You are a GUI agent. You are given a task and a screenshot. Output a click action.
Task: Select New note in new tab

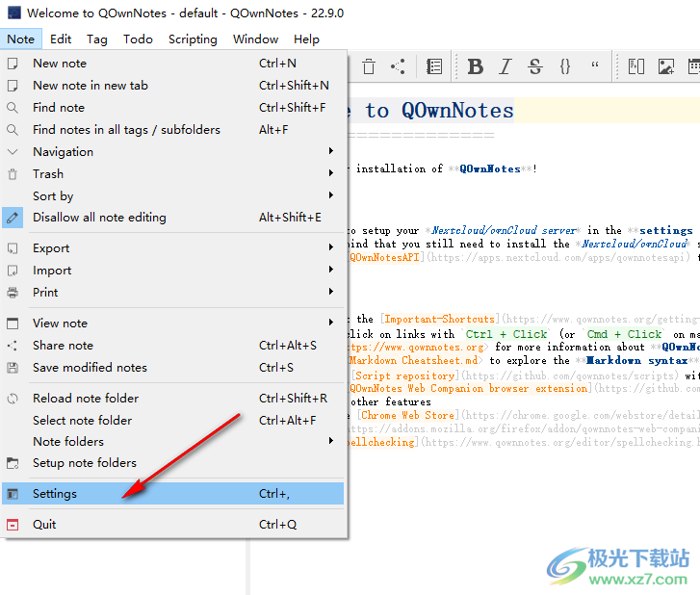point(172,86)
